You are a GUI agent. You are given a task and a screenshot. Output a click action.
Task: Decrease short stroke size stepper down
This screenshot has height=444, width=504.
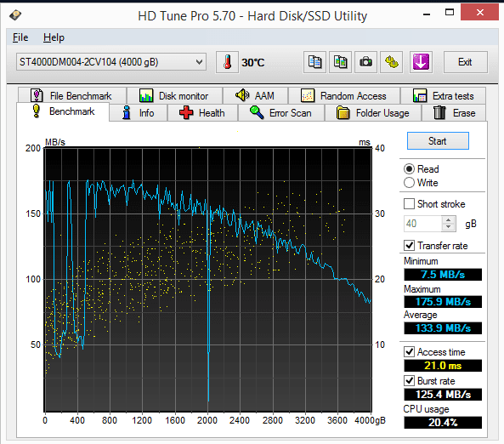449,227
